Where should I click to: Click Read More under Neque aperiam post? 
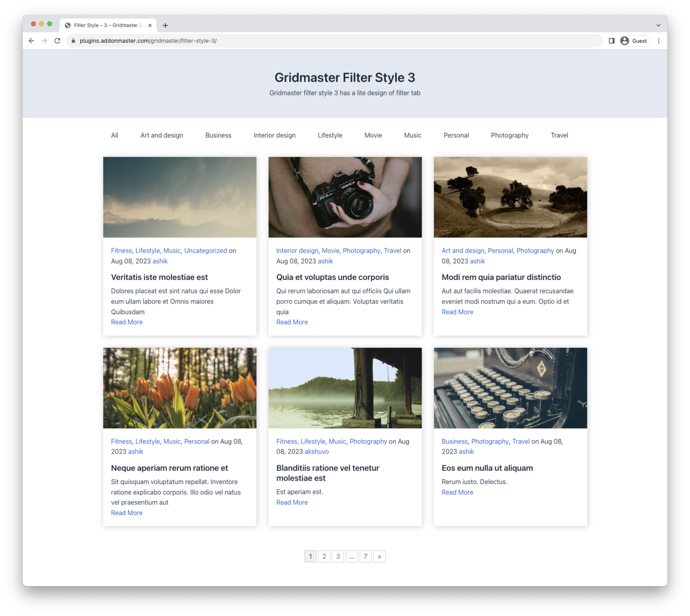click(x=127, y=513)
